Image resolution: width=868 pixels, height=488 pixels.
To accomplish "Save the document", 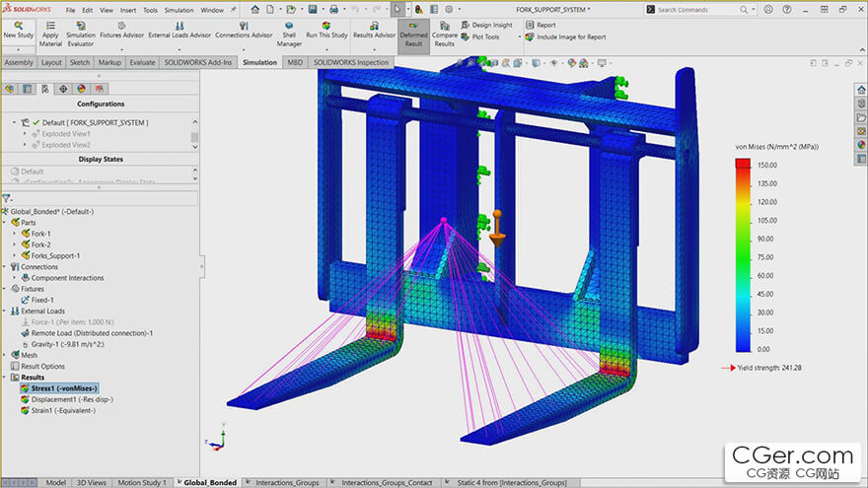I will [x=313, y=10].
